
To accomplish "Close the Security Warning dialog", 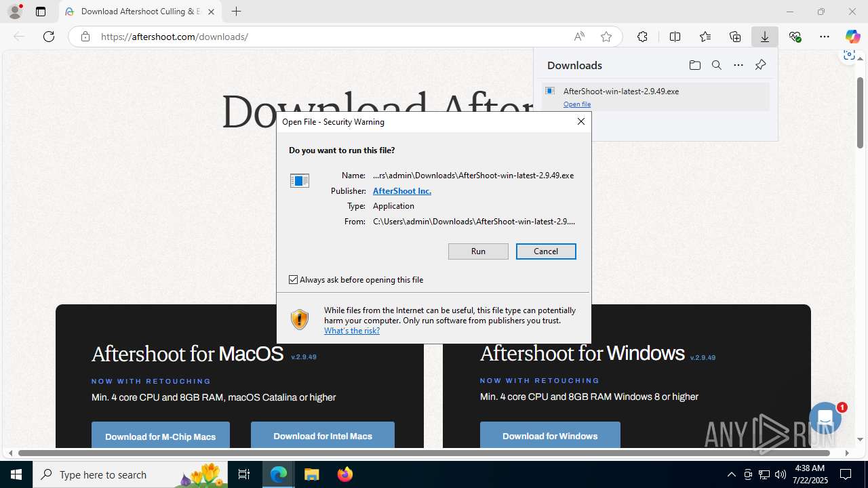I will pos(581,121).
